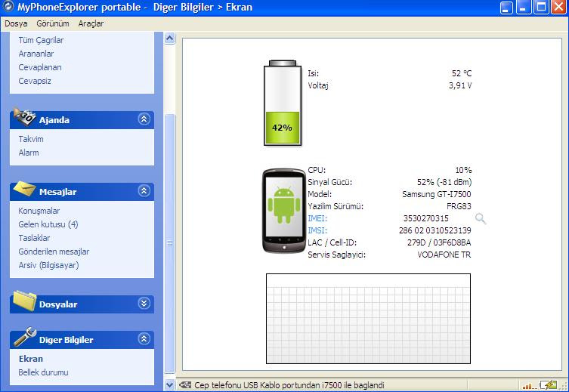This screenshot has height=392, width=569.
Task: Click the Dosyalar folder icon
Action: coord(24,301)
